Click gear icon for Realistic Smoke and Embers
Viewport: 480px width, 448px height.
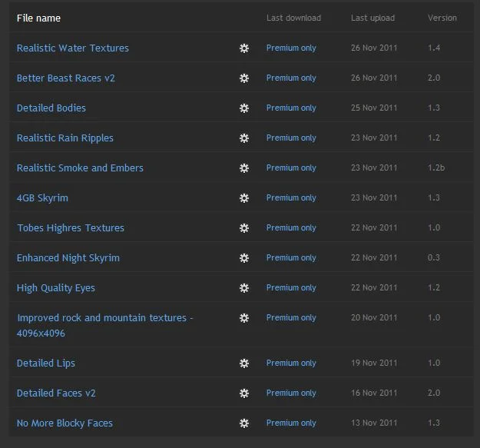244,168
